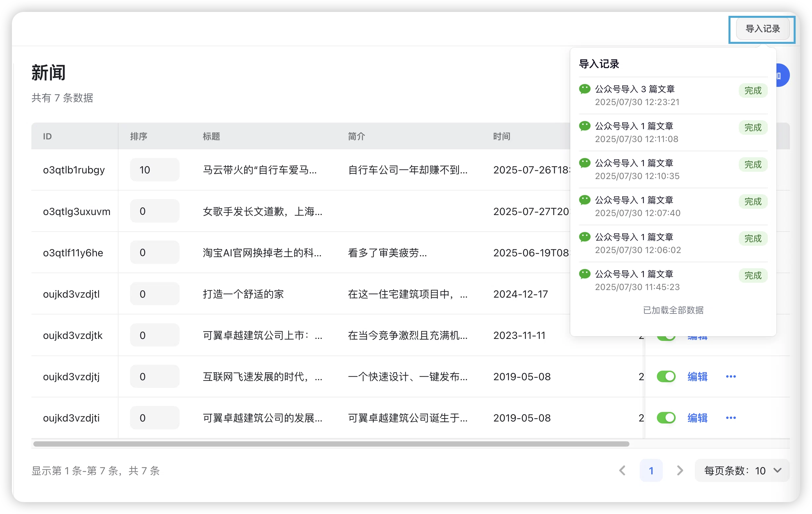Click title 打造一个舒适的家
812x514 pixels.
point(243,294)
